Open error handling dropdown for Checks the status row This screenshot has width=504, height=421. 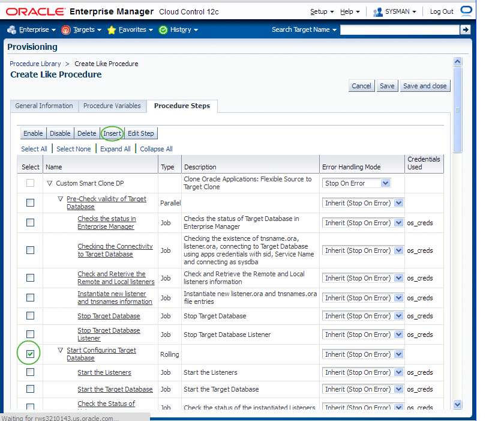[x=363, y=223]
